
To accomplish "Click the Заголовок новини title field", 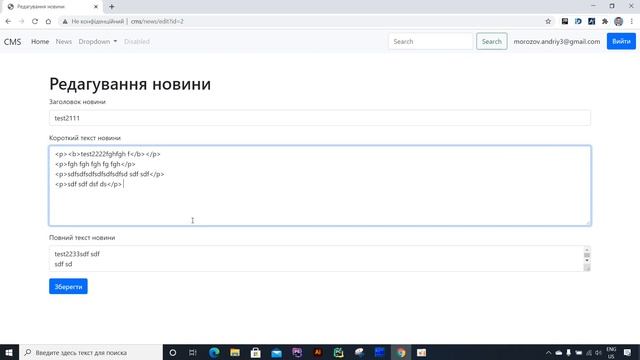I will point(320,118).
